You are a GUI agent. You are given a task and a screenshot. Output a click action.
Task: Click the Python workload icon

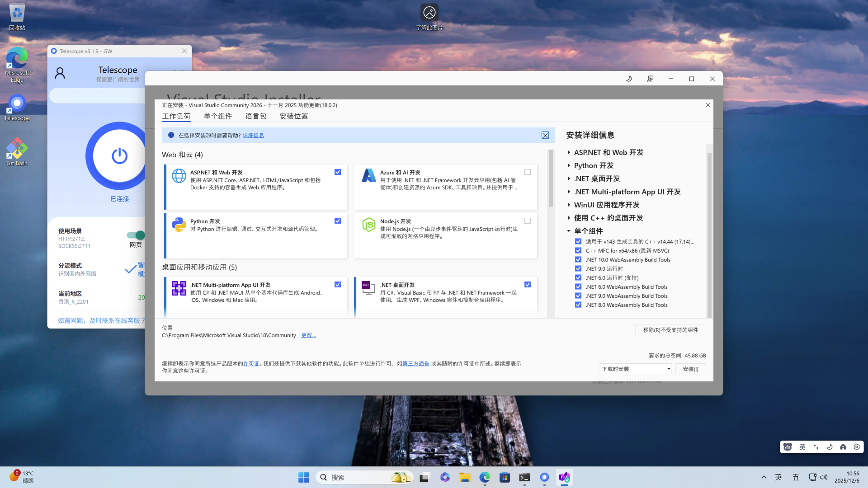click(x=179, y=225)
